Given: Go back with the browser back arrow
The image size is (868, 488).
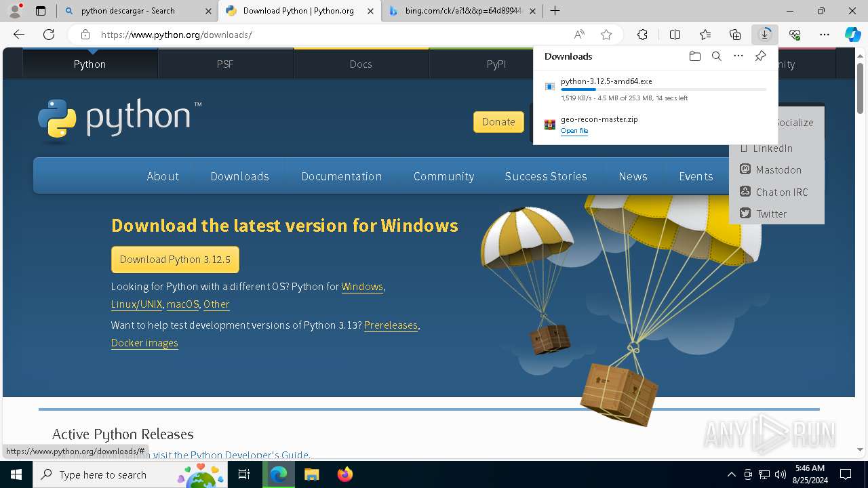Looking at the screenshot, I should pos(19,35).
